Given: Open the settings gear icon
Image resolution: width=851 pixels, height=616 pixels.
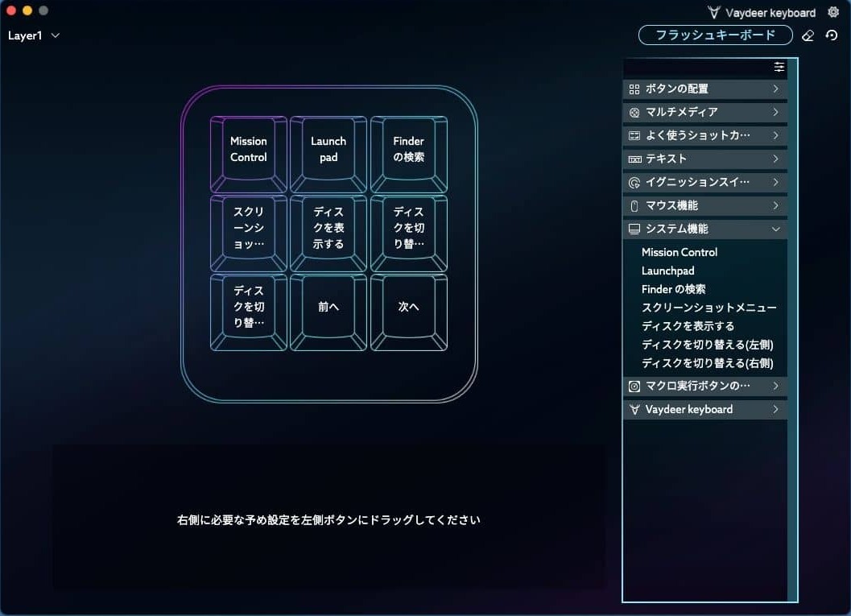Looking at the screenshot, I should point(833,12).
